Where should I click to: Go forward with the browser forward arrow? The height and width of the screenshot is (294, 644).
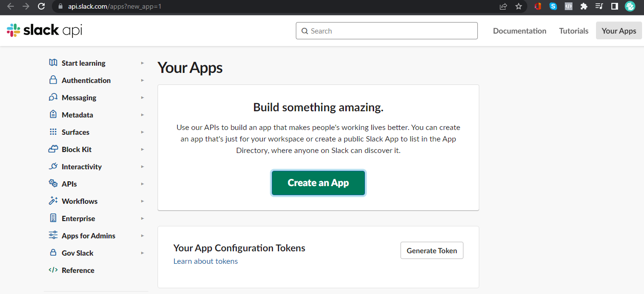click(26, 6)
